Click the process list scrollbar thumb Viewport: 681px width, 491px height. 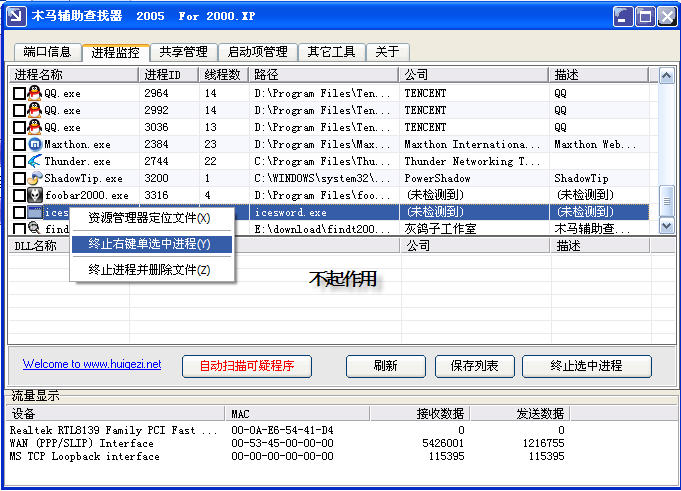[x=666, y=201]
